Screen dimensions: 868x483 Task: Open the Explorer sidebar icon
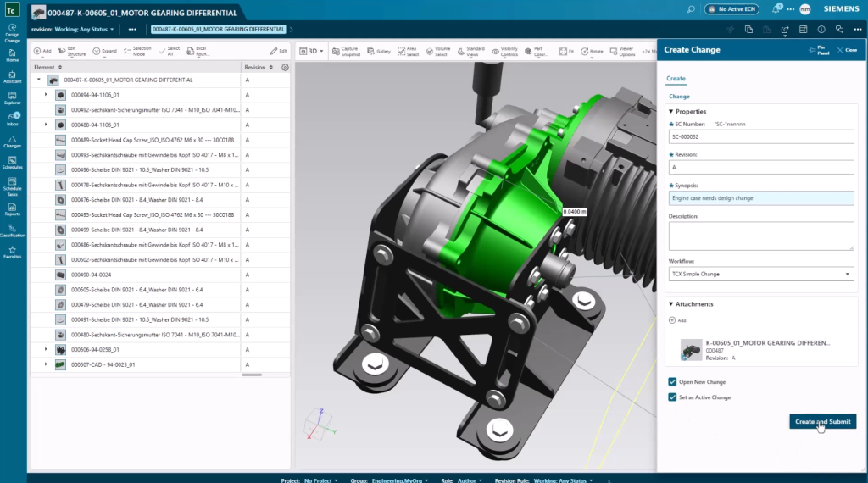[12, 98]
